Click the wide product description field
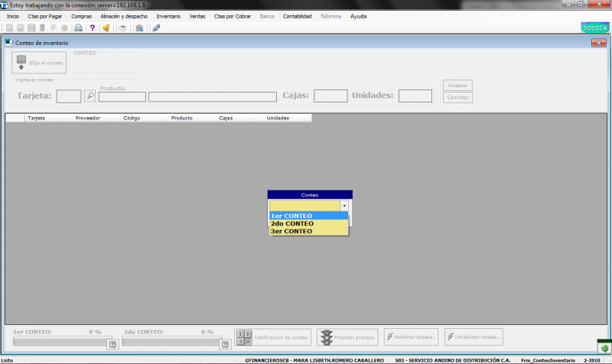 coord(213,97)
